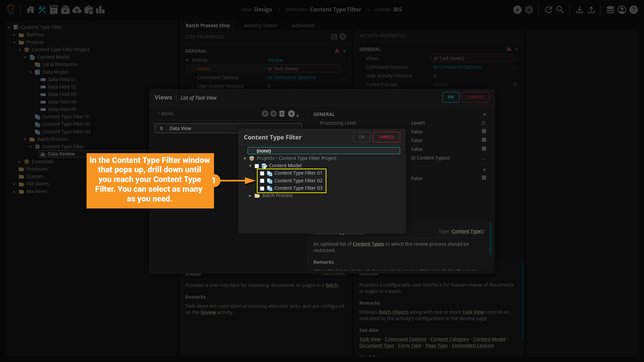Navigate back with the left arrow icon
The image size is (644, 362).
(x=517, y=10)
